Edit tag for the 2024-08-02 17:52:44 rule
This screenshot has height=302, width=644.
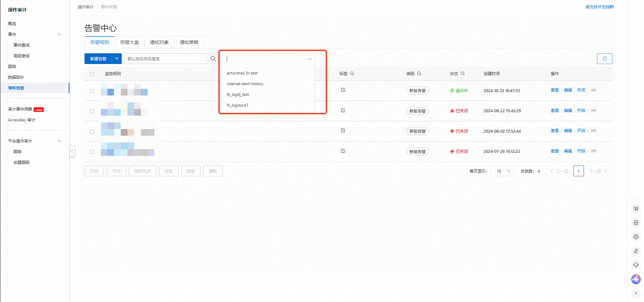[x=343, y=130]
